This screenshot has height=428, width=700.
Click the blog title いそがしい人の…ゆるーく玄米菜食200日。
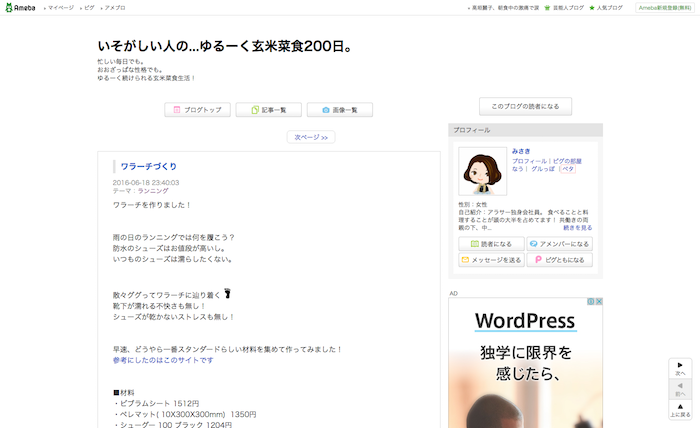(x=225, y=46)
